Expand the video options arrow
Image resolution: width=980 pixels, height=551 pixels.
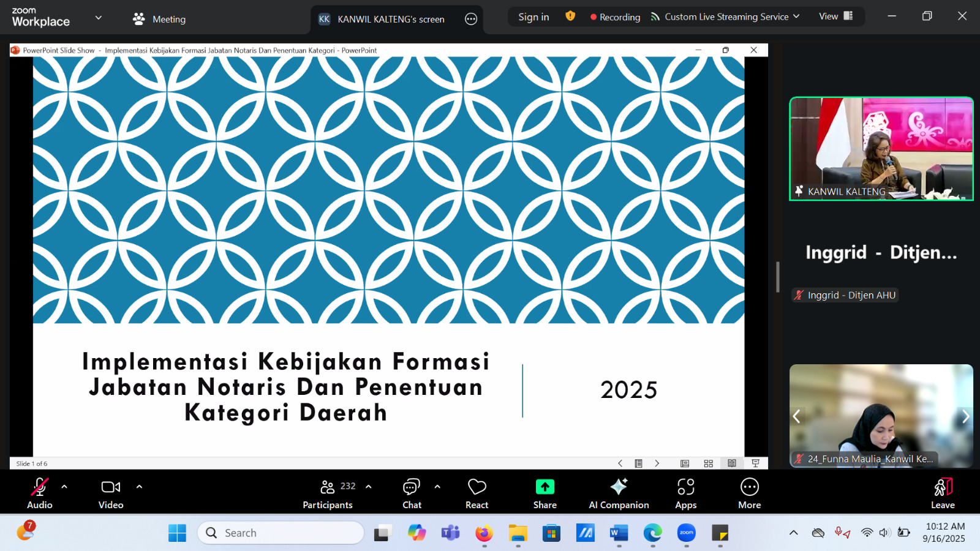[139, 487]
